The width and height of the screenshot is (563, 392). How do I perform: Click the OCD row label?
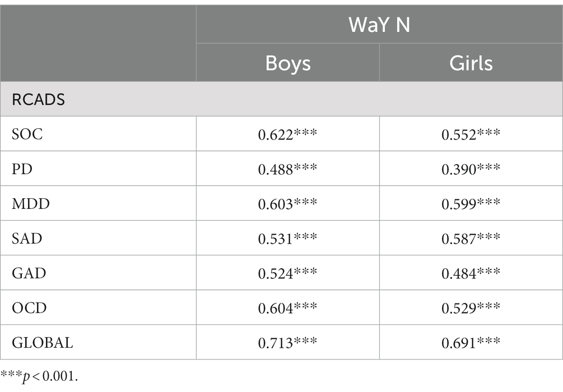[29, 308]
